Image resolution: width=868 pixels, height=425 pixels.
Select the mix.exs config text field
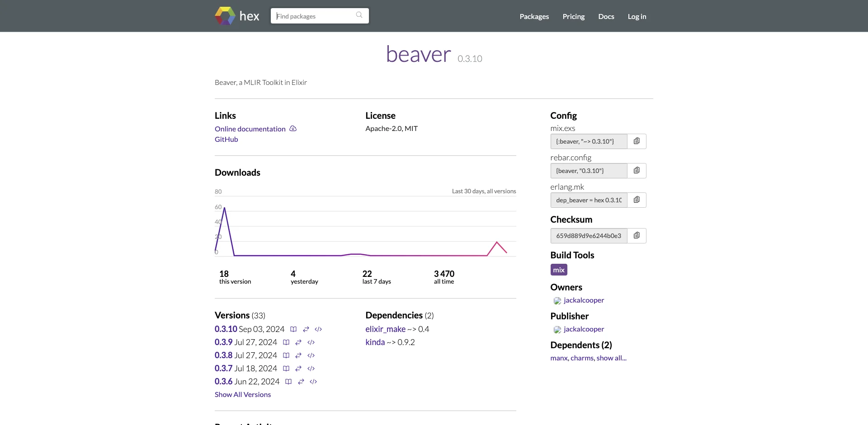click(589, 141)
